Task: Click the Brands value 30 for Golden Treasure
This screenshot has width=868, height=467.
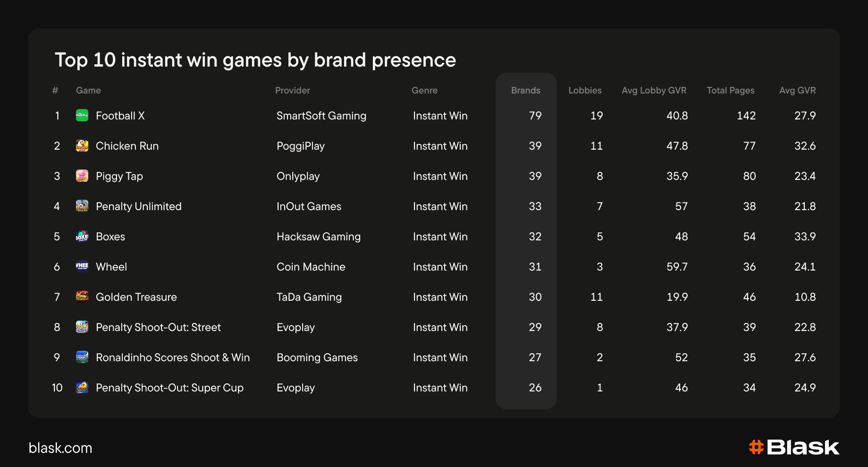Action: click(535, 297)
